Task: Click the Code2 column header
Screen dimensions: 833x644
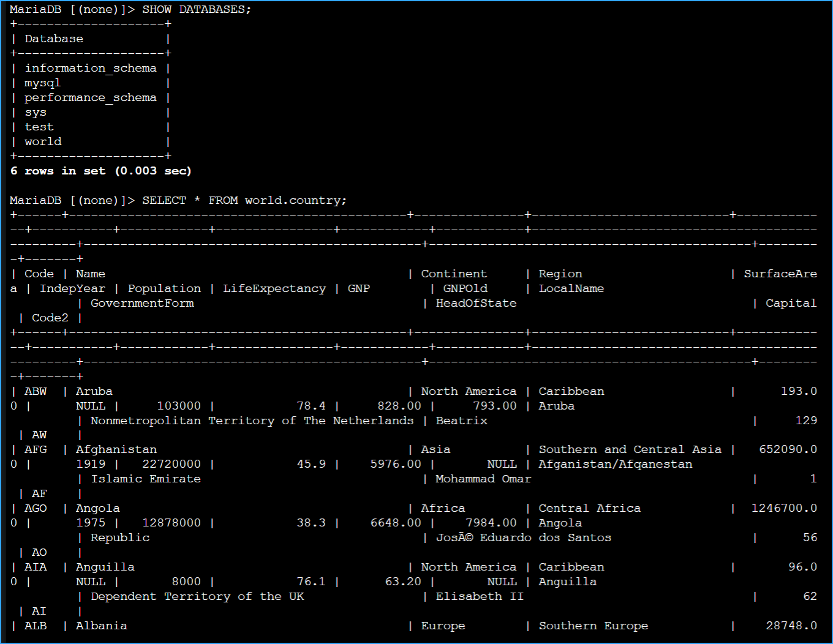Action: [x=50, y=318]
